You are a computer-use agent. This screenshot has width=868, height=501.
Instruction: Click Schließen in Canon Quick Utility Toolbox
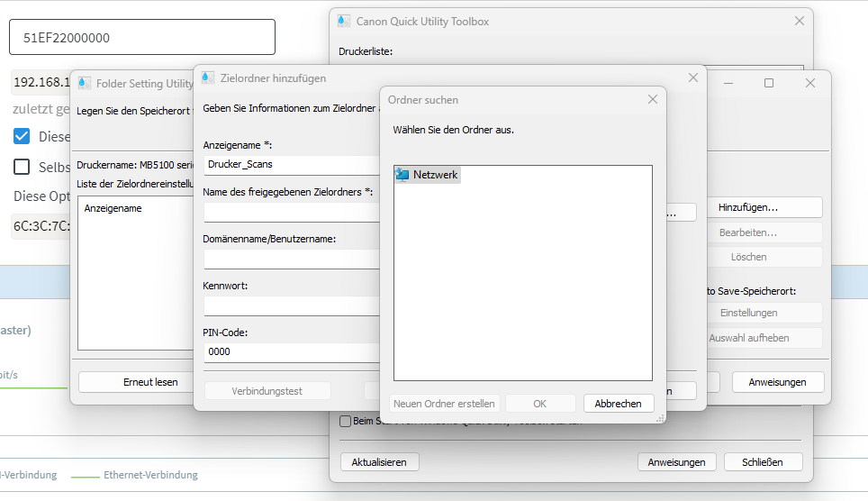tap(763, 462)
